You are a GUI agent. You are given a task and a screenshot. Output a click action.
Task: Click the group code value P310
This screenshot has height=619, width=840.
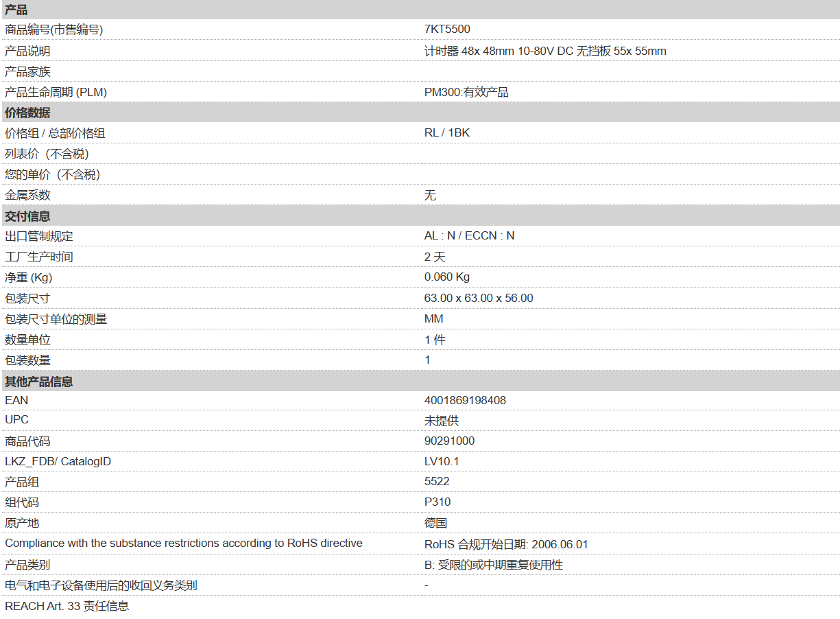coord(437,502)
